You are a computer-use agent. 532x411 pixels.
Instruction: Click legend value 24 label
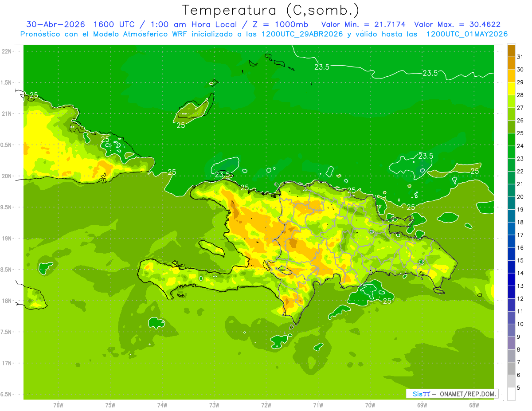tap(520, 146)
